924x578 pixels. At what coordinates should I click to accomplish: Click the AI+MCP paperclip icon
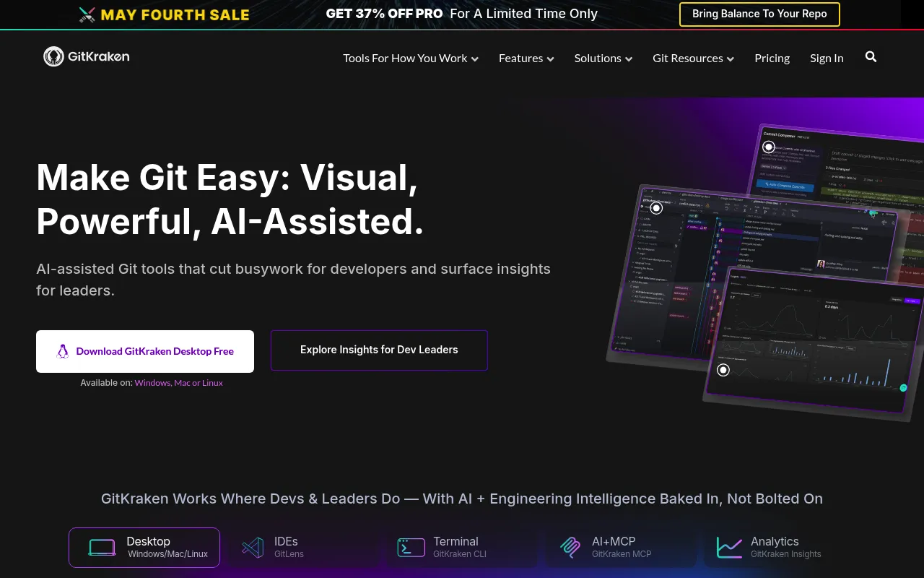click(570, 548)
